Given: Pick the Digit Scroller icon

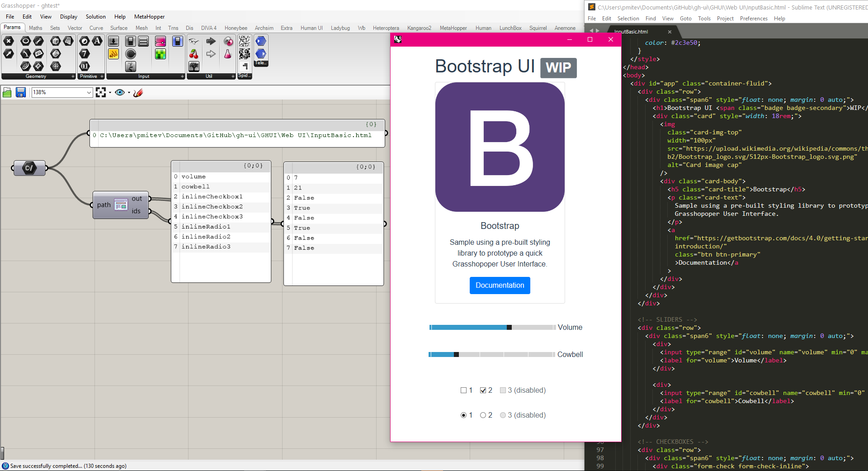Looking at the screenshot, I should 131,67.
